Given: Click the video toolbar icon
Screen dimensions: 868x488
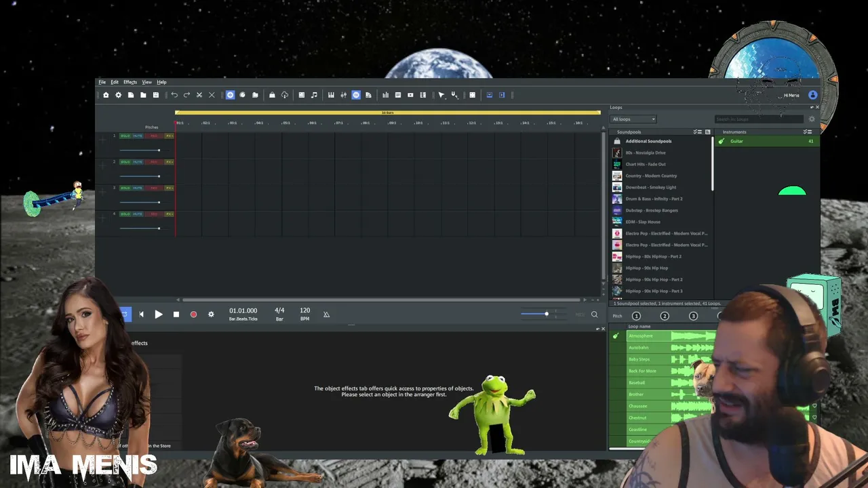Looking at the screenshot, I should click(410, 95).
